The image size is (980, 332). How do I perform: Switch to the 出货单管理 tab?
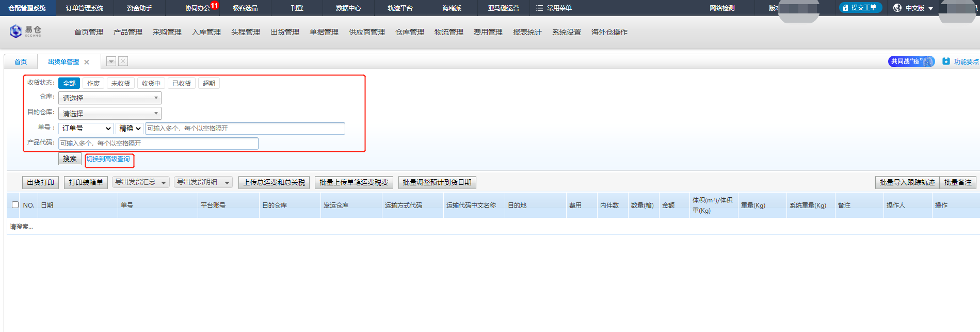click(x=63, y=62)
